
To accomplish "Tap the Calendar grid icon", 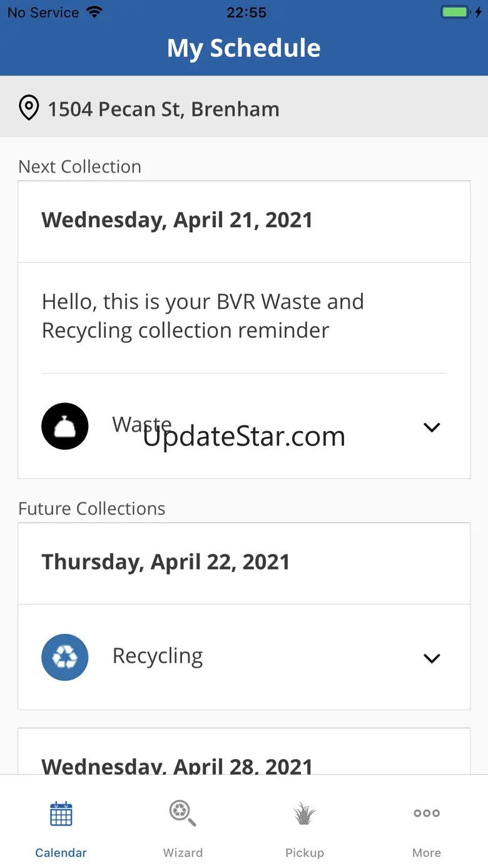I will click(x=61, y=814).
